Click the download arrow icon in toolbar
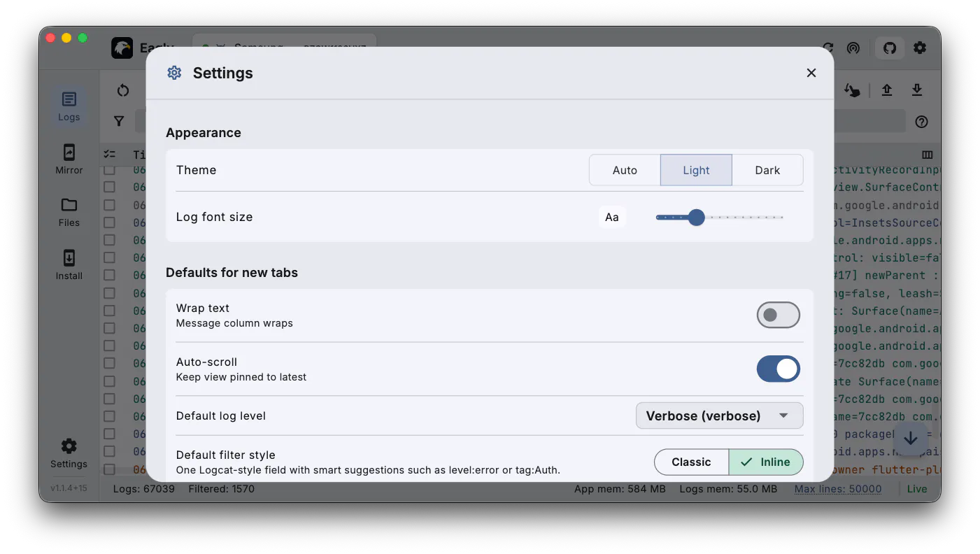 [917, 90]
